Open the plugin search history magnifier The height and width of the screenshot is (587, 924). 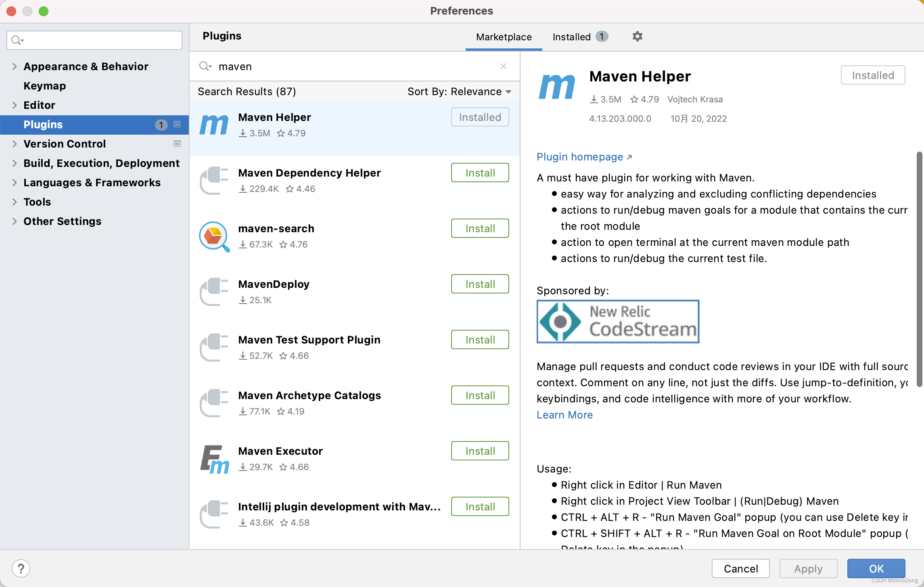pyautogui.click(x=205, y=66)
